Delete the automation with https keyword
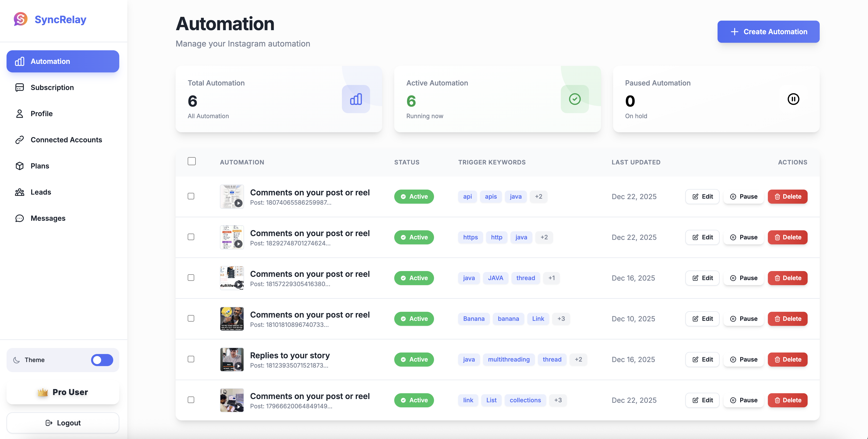 tap(787, 237)
